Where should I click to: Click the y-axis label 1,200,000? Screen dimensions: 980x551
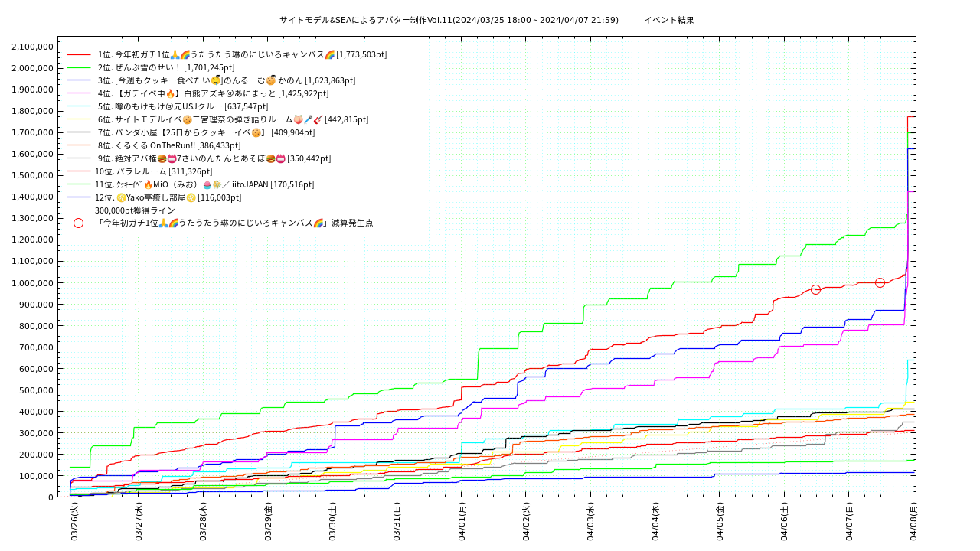pos(33,240)
